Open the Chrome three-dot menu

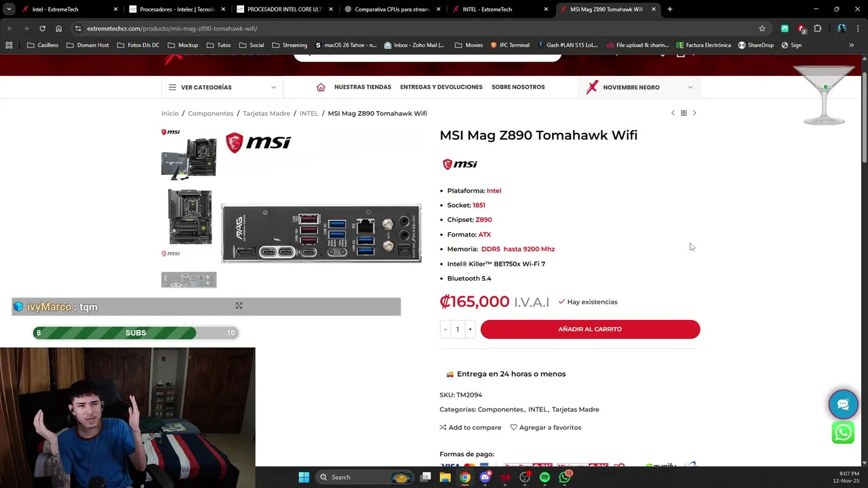pos(857,28)
